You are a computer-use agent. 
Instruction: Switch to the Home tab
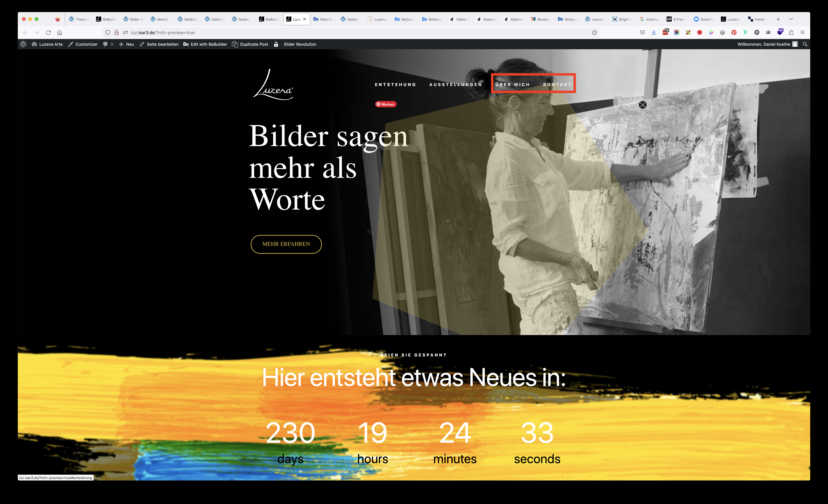coord(758,19)
